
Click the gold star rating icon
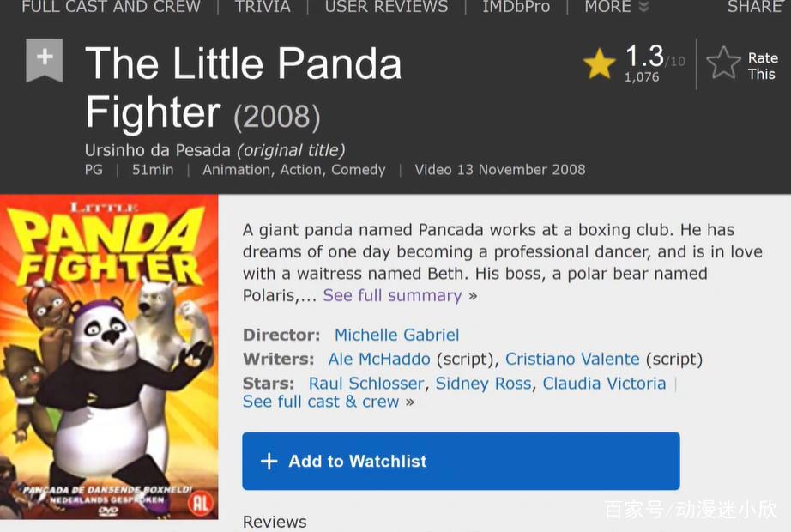click(600, 63)
